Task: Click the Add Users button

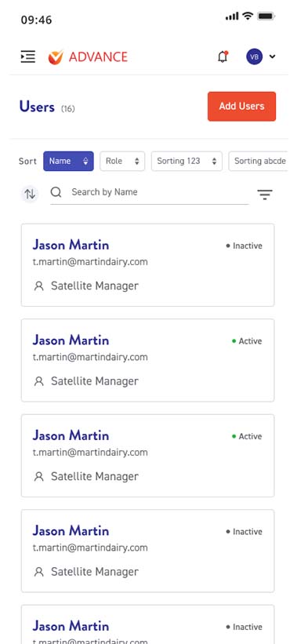Action: coord(241,107)
